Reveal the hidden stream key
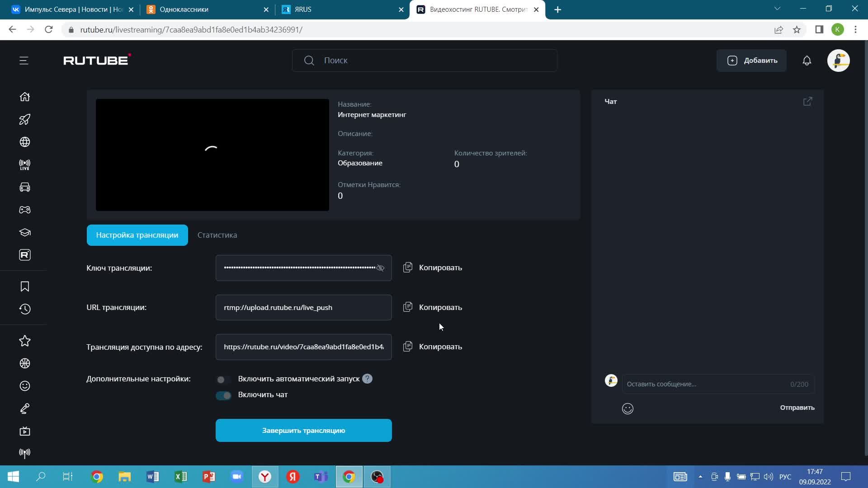The height and width of the screenshot is (488, 868). point(380,268)
